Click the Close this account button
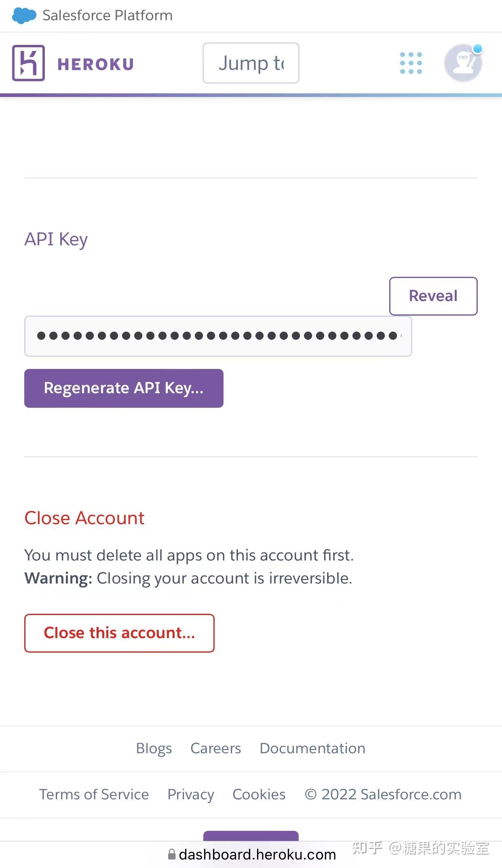Image resolution: width=502 pixels, height=868 pixels. [x=120, y=633]
